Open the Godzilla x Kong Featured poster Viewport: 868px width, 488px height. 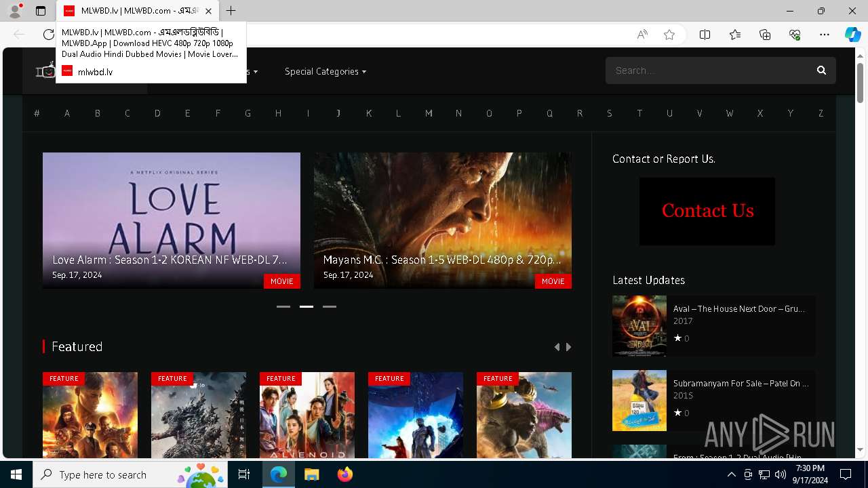pyautogui.click(x=524, y=415)
